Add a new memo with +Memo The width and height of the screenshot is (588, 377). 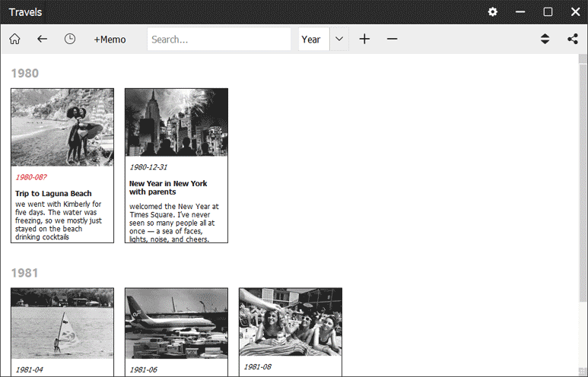point(110,39)
